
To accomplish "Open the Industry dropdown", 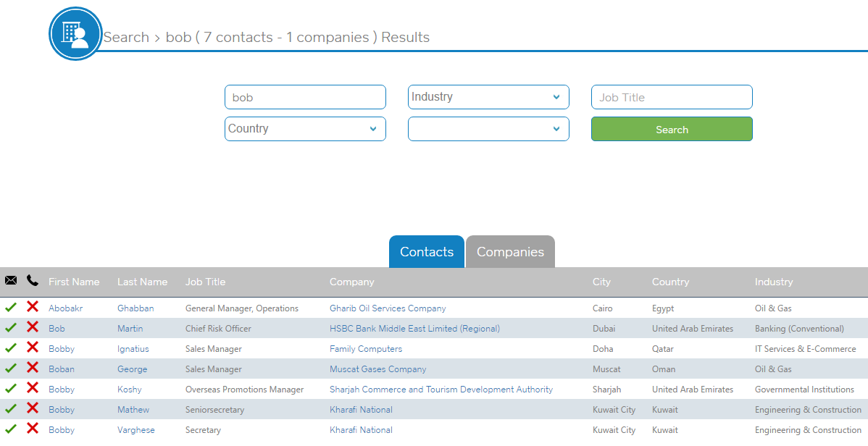I will [488, 97].
